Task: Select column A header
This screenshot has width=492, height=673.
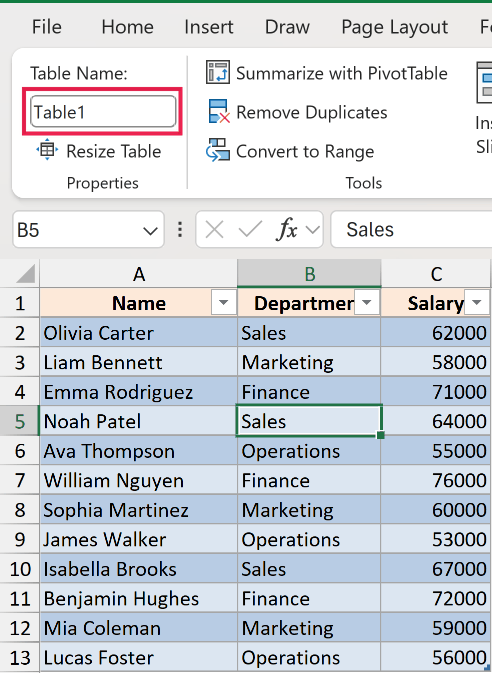Action: click(x=139, y=274)
